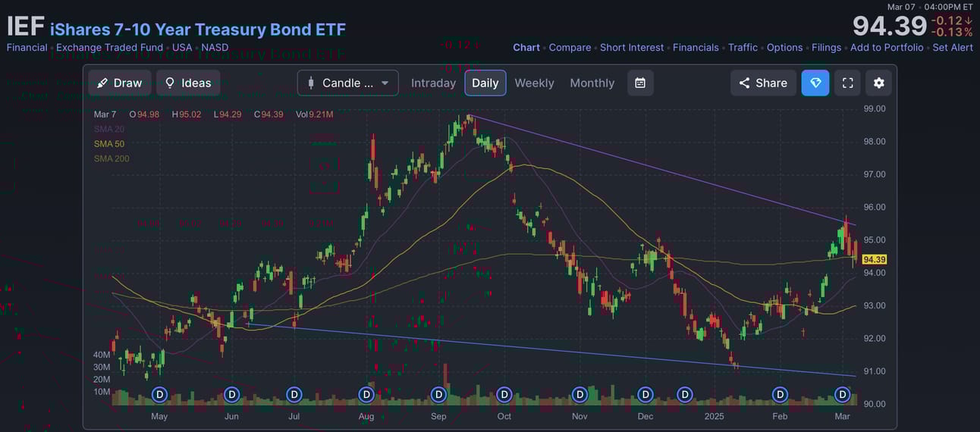Switch to Monthly timeframe
The width and height of the screenshot is (980, 432).
pyautogui.click(x=592, y=83)
